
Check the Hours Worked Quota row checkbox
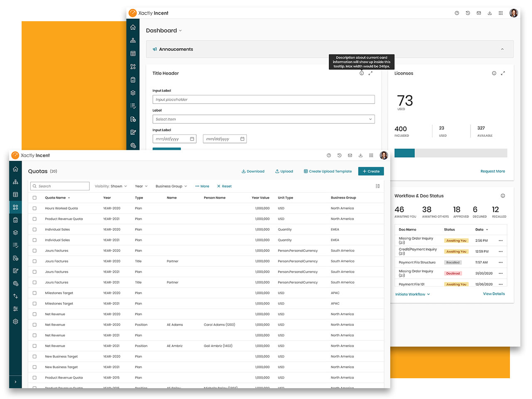click(x=34, y=208)
